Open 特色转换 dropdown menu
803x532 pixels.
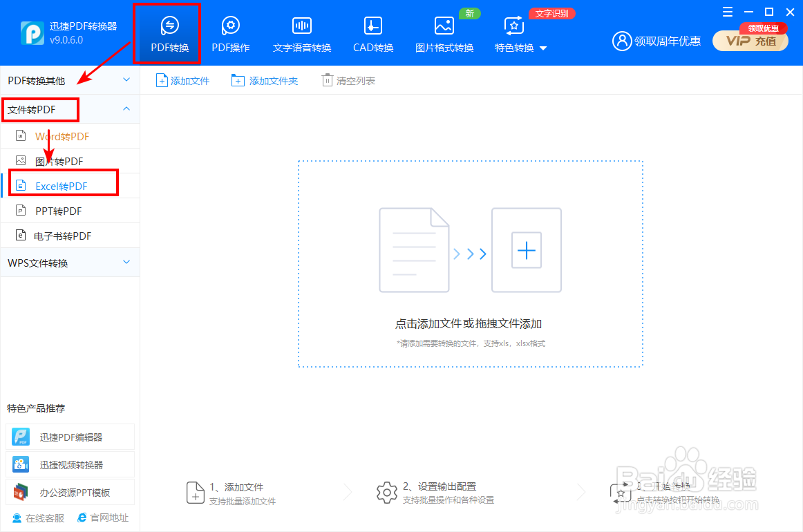[520, 35]
